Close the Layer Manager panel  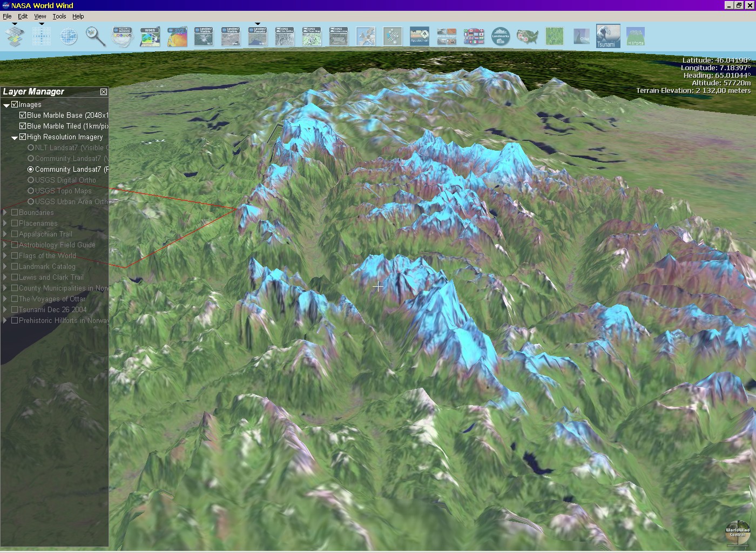click(x=104, y=92)
